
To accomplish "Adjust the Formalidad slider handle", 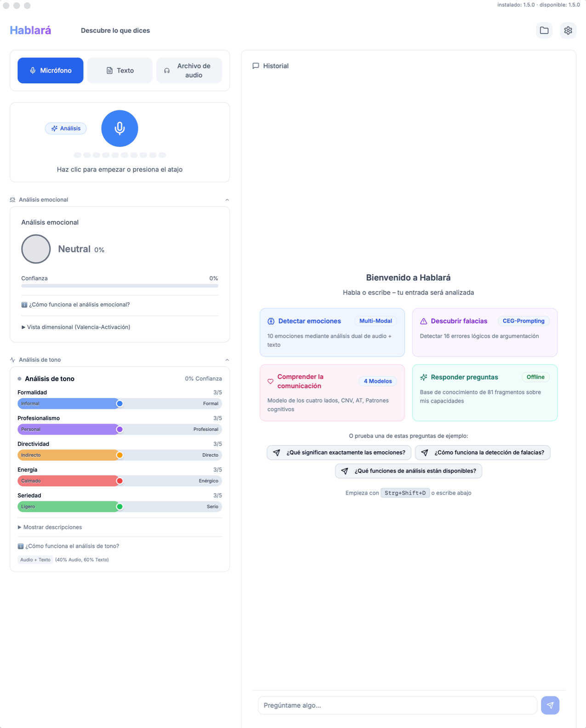I will tap(119, 404).
